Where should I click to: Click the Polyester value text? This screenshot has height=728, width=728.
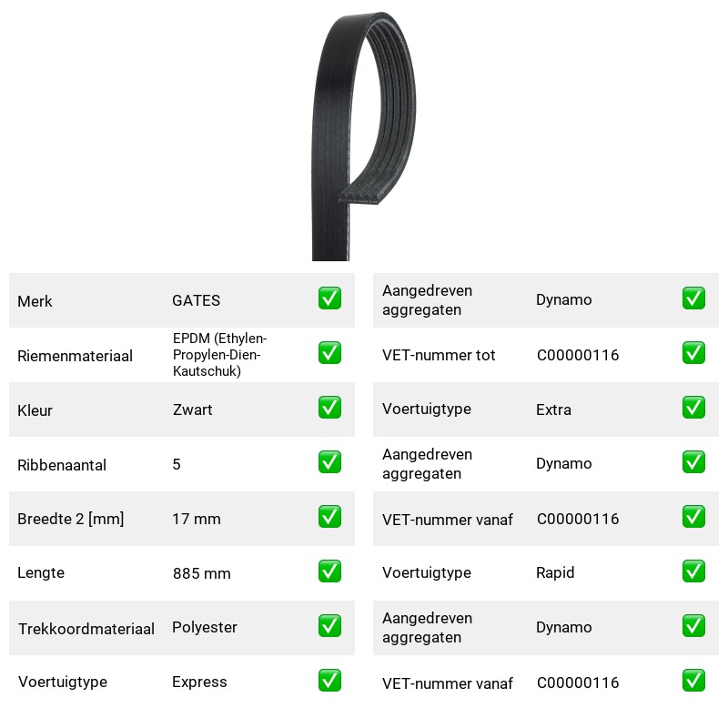(x=205, y=627)
